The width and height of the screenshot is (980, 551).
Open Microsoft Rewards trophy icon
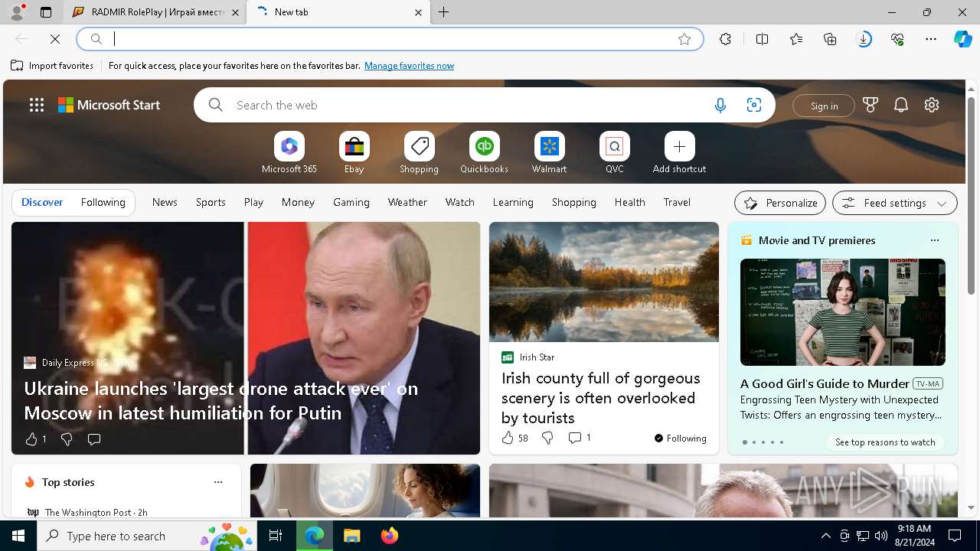click(x=871, y=105)
